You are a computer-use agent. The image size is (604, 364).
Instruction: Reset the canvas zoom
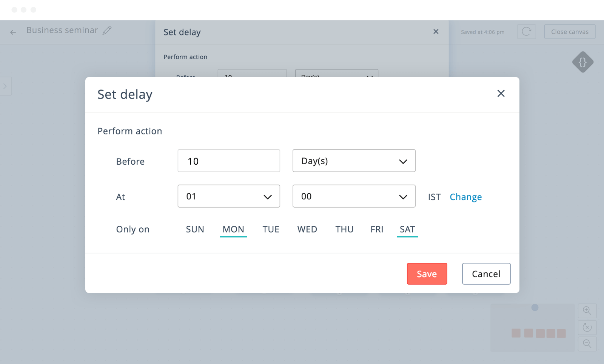point(587,327)
